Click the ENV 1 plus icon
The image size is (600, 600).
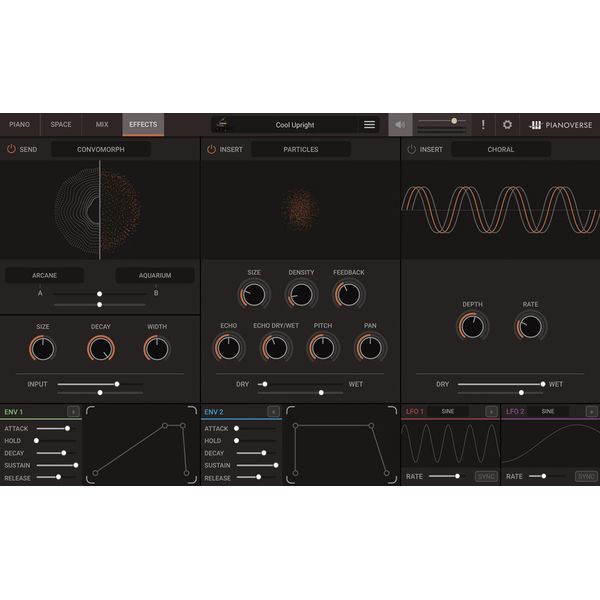pyautogui.click(x=73, y=411)
